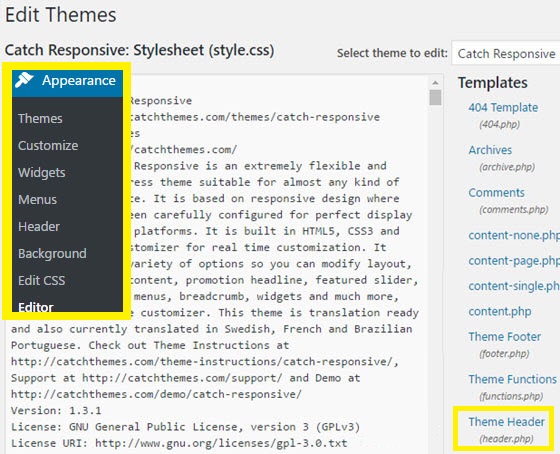Image resolution: width=560 pixels, height=454 pixels.
Task: Open Edit CSS submenu item
Action: (x=42, y=280)
